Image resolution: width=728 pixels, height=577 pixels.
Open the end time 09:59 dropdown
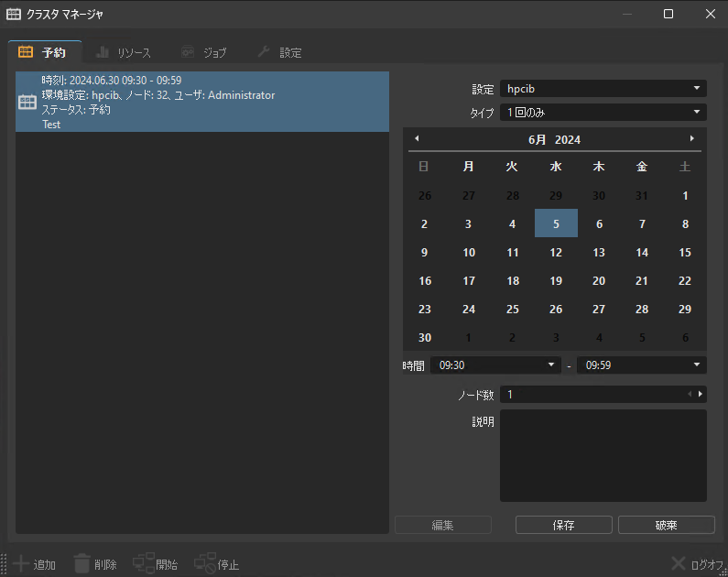click(x=642, y=365)
